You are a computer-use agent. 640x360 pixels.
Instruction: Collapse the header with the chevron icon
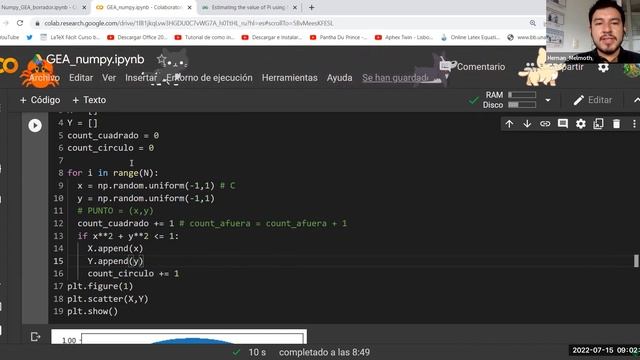click(636, 100)
